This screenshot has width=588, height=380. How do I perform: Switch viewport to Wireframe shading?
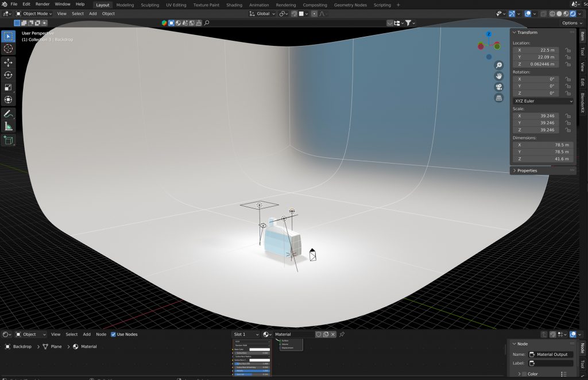(x=552, y=13)
